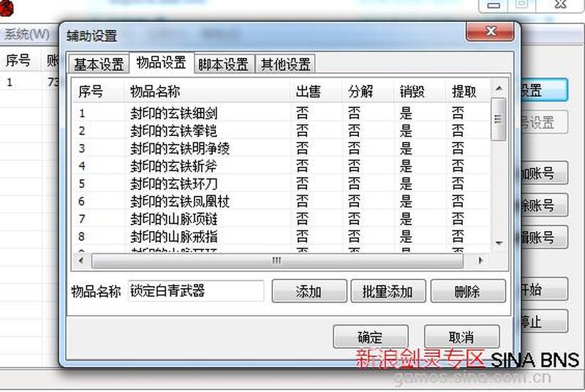This screenshot has width=585, height=392.
Task: Select row 封印的山脉项链
Action: [281, 219]
